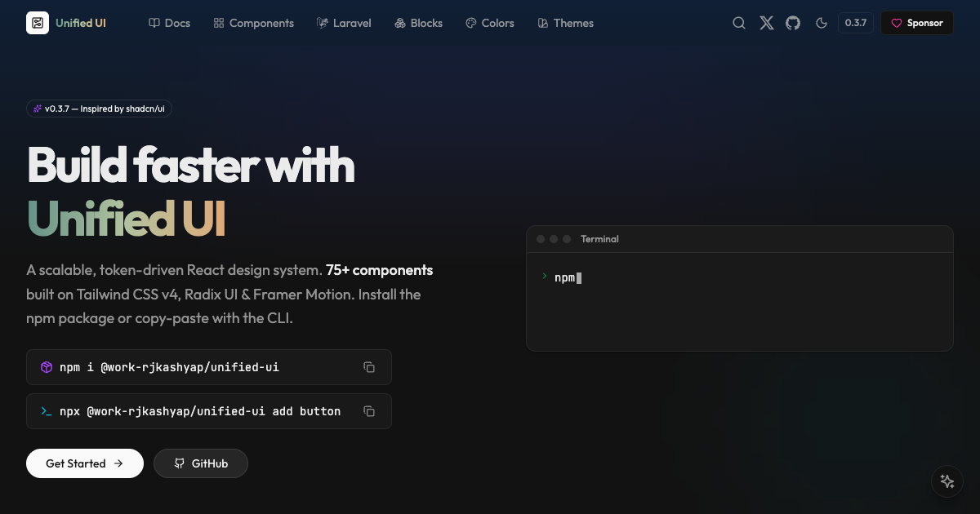Click the terminal prompt icon beside npx command
The height and width of the screenshot is (514, 980).
coord(47,411)
